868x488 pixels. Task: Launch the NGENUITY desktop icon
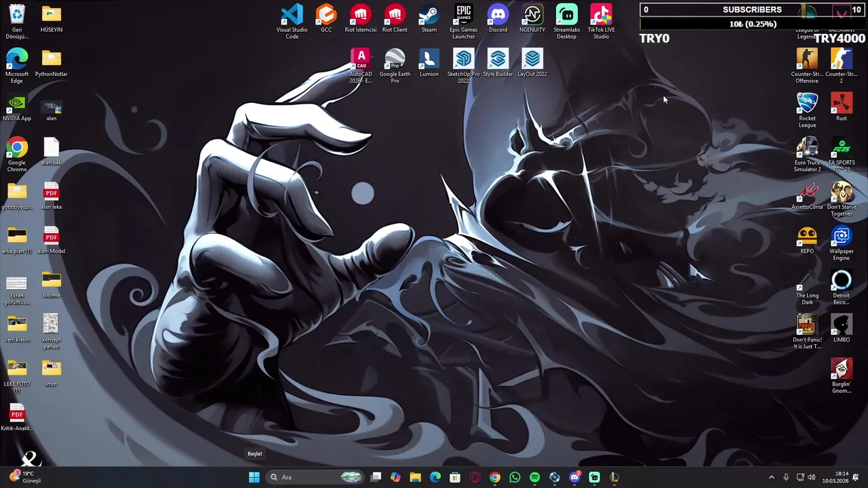click(532, 18)
